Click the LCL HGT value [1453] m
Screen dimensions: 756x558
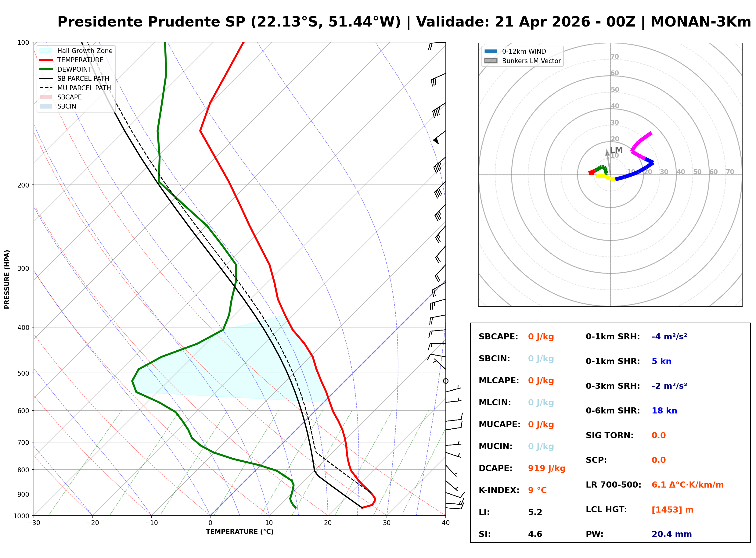[672, 510]
